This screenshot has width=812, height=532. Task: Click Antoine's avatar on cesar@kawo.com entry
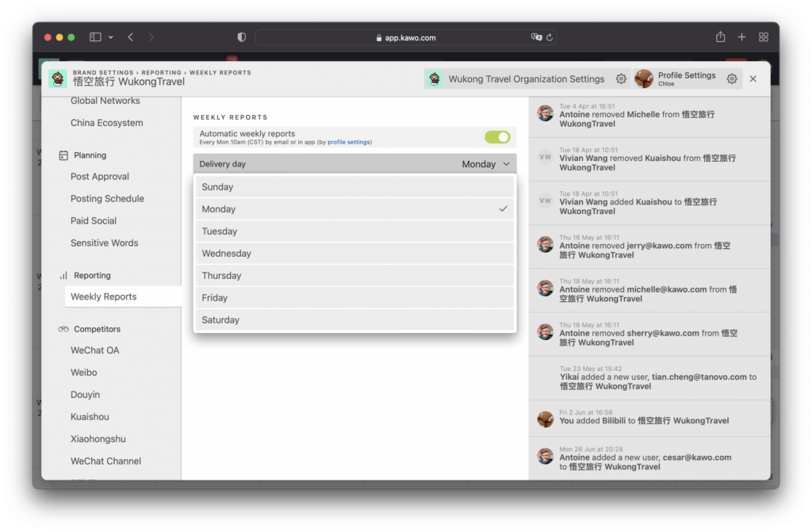546,457
